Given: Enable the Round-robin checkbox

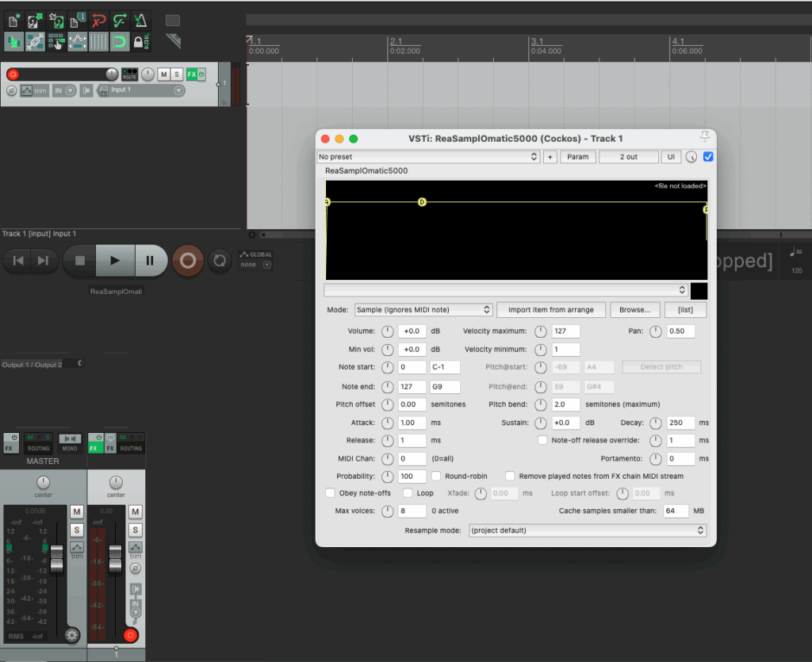Looking at the screenshot, I should [437, 476].
